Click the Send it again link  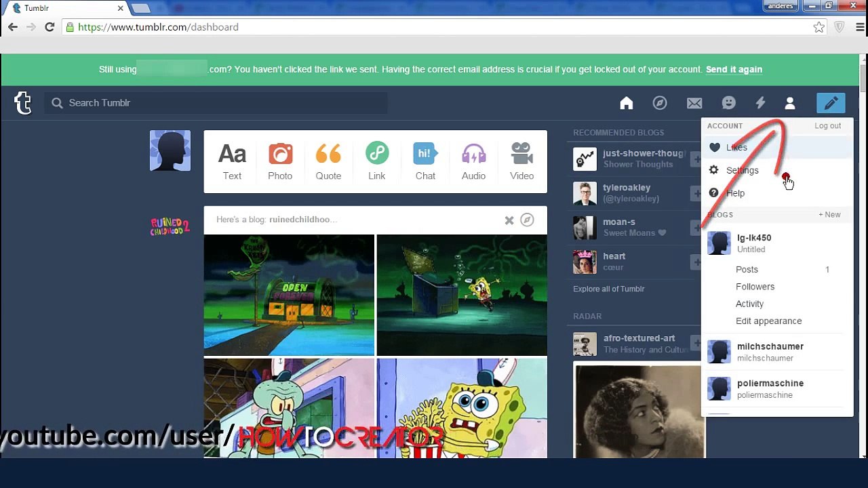pos(734,69)
